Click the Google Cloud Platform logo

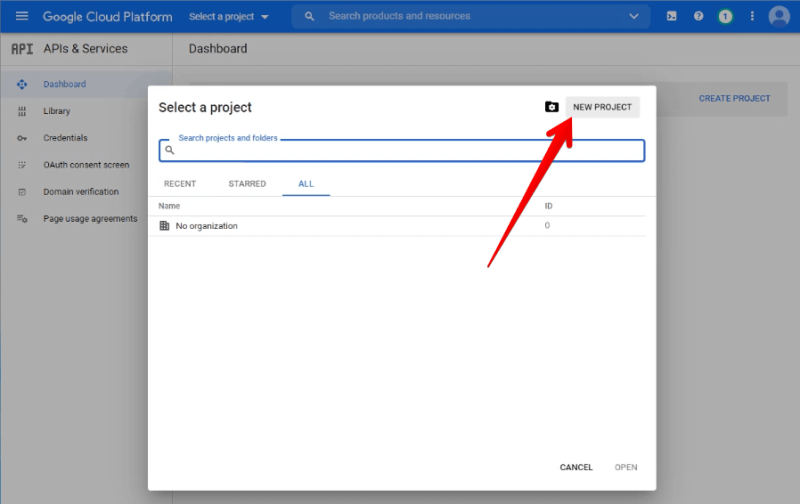point(108,17)
